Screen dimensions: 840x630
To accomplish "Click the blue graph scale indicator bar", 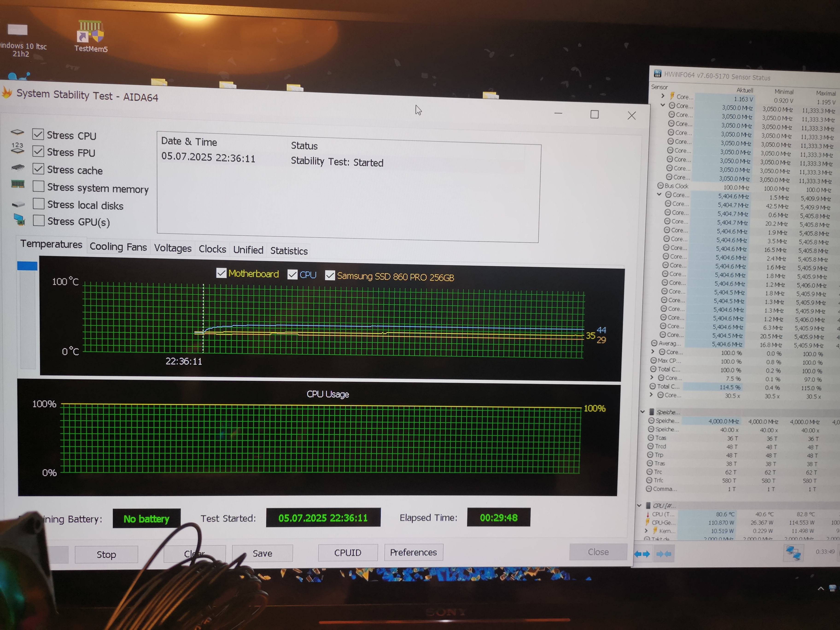I will [x=27, y=266].
